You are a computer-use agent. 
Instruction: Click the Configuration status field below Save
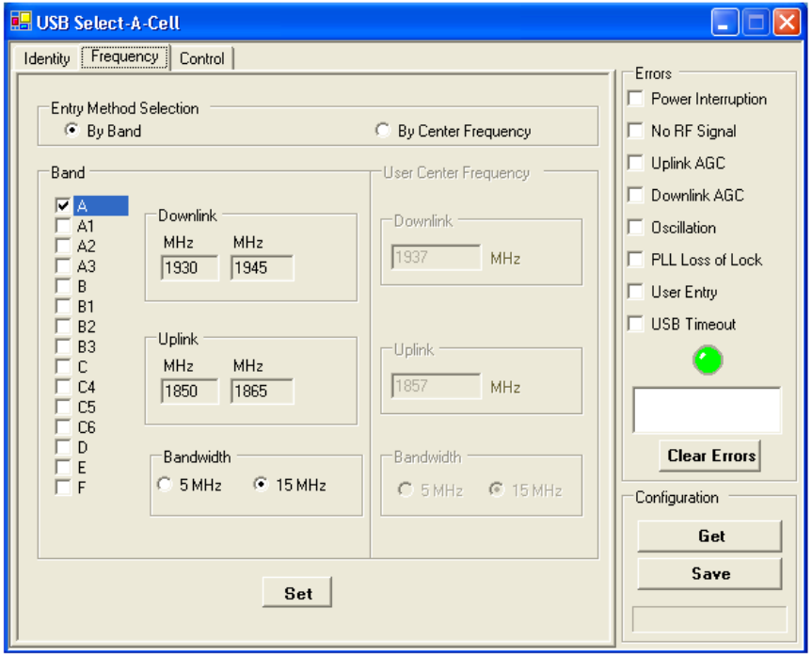click(709, 619)
